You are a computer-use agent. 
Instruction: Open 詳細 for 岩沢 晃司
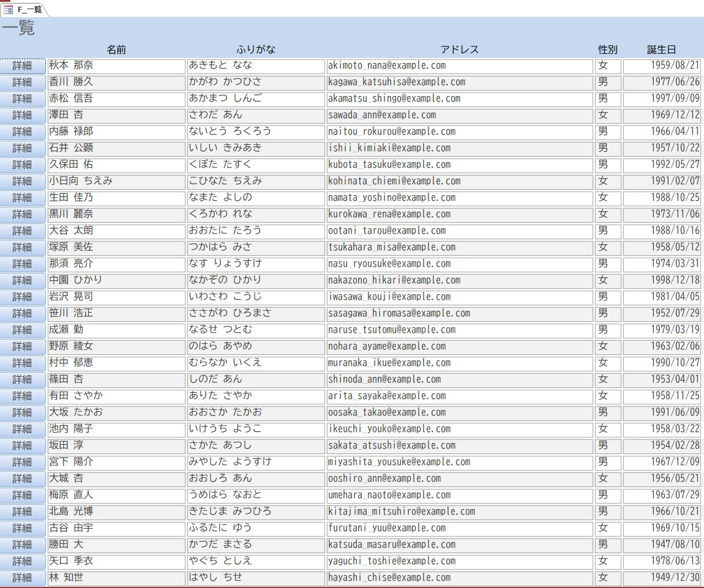[23, 297]
